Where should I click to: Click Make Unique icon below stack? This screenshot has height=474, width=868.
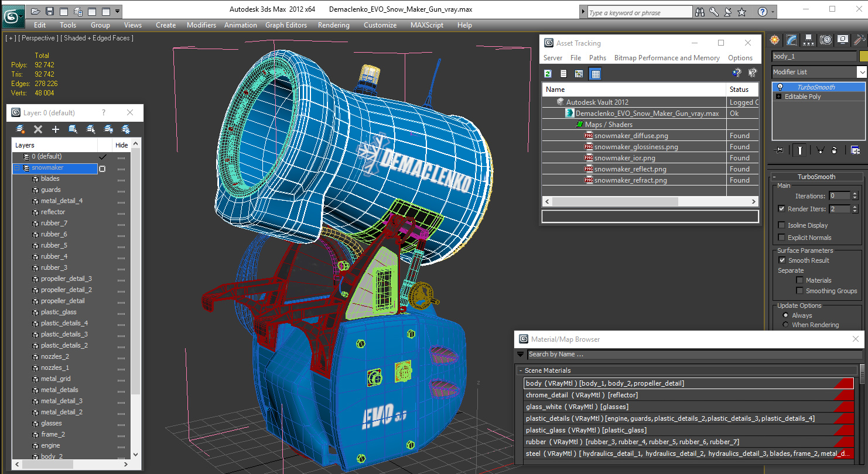coord(820,150)
